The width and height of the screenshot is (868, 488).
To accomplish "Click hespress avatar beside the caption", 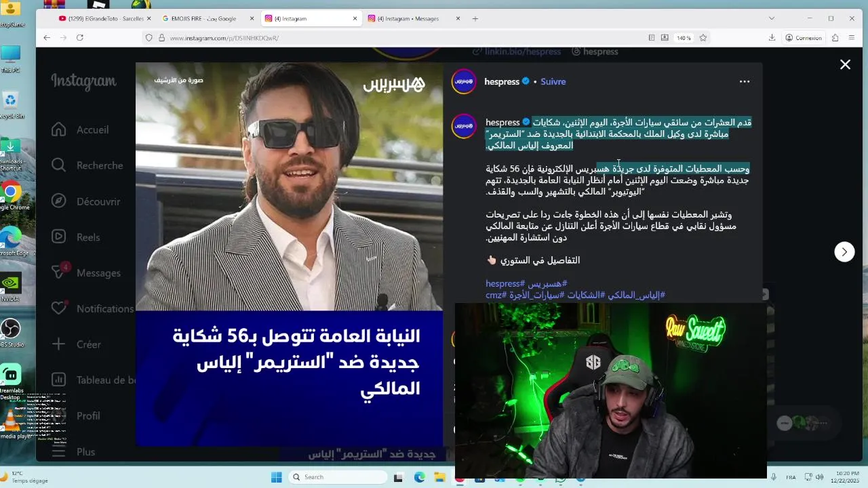I will point(464,126).
